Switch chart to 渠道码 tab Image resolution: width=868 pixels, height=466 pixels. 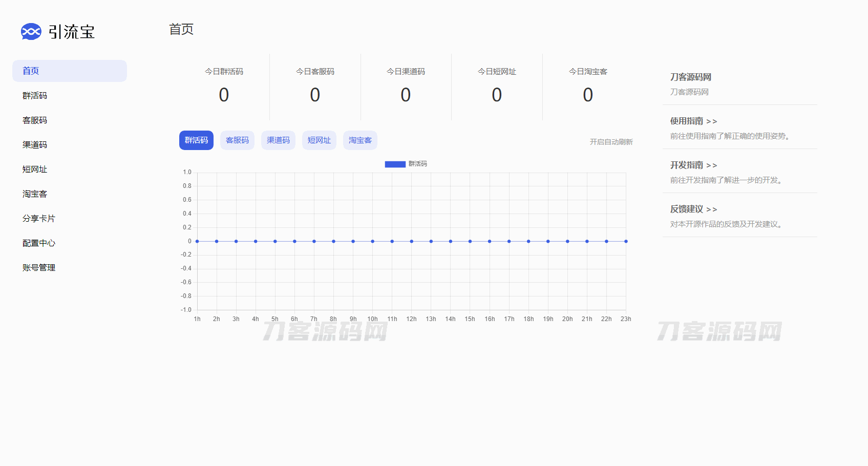[x=278, y=140]
